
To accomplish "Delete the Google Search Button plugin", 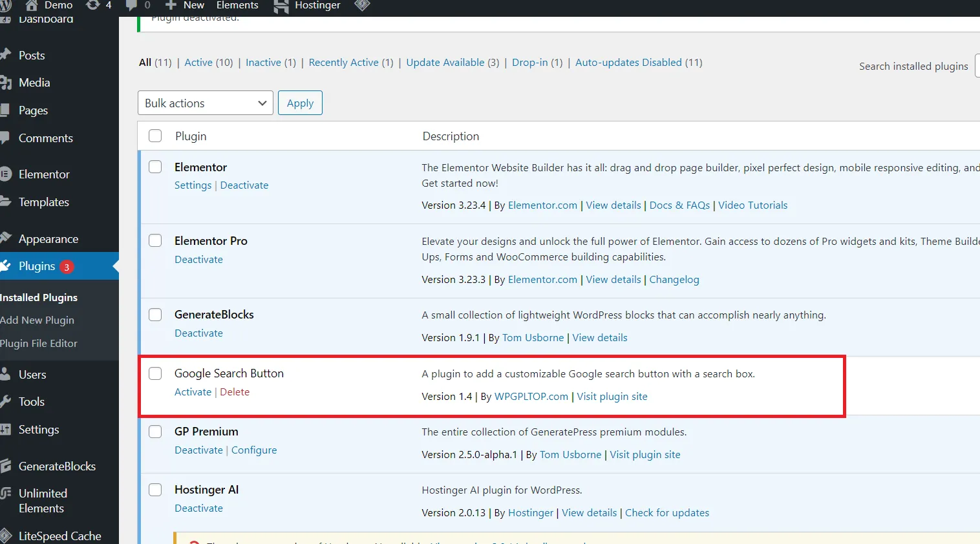I will pyautogui.click(x=235, y=392).
